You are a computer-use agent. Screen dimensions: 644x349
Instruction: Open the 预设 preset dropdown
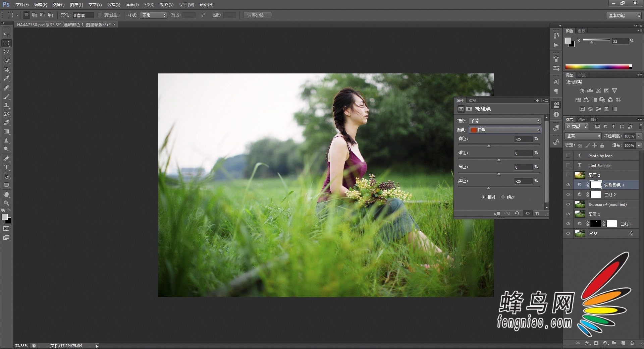[505, 121]
